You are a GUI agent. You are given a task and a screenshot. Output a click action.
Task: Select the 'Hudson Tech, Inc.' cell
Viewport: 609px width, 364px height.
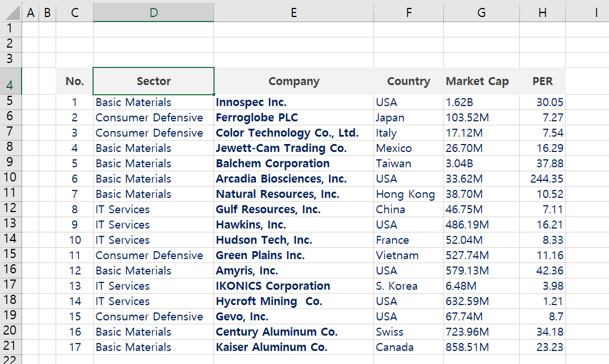coord(293,240)
